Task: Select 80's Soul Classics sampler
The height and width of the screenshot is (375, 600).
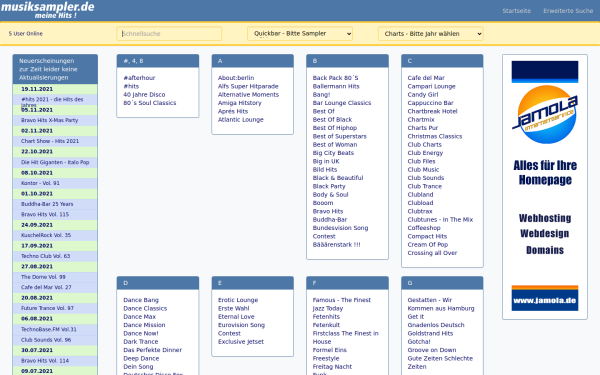Action: 150,103
